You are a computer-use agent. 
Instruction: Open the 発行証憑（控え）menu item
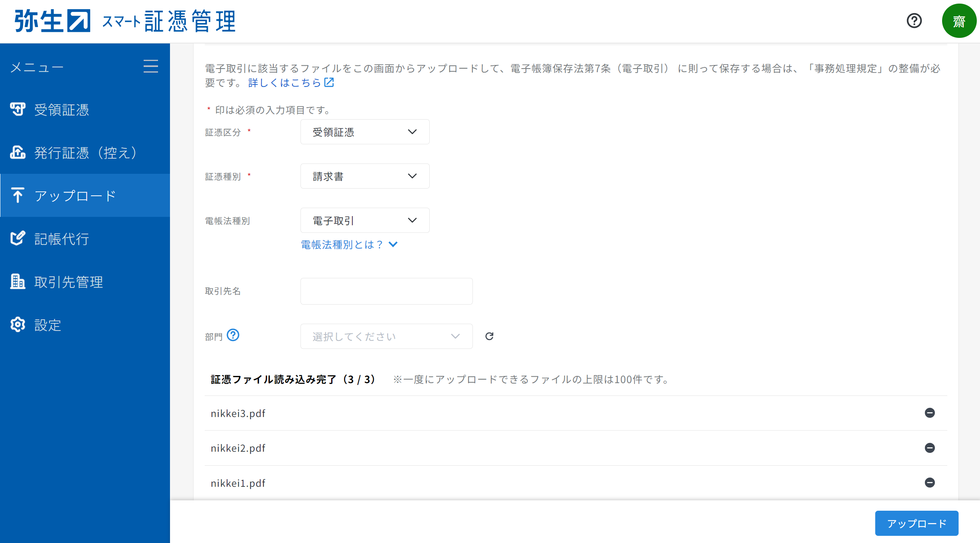coord(85,152)
